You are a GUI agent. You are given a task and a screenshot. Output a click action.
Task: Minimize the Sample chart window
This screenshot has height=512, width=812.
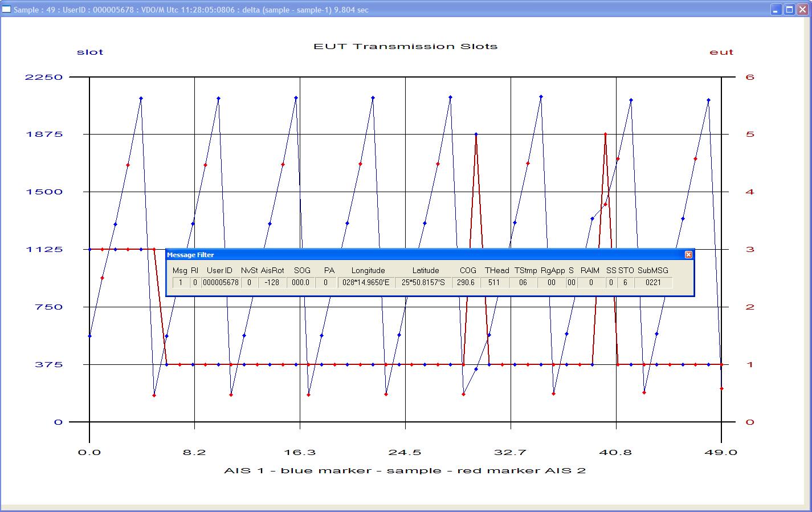pos(777,10)
